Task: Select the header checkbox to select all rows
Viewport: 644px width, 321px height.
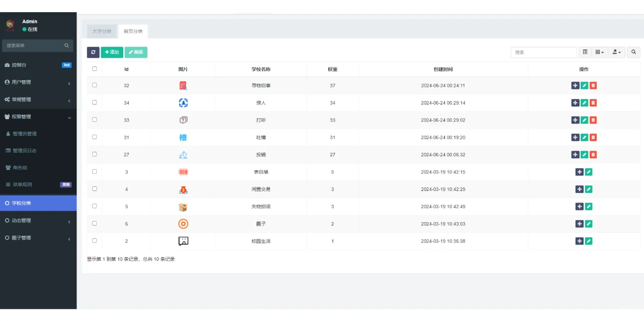Action: pos(94,69)
